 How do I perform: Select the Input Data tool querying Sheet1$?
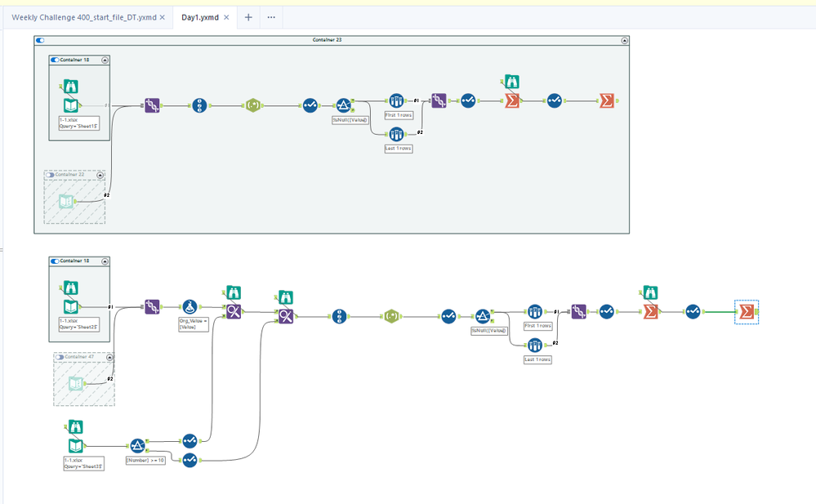tap(71, 105)
